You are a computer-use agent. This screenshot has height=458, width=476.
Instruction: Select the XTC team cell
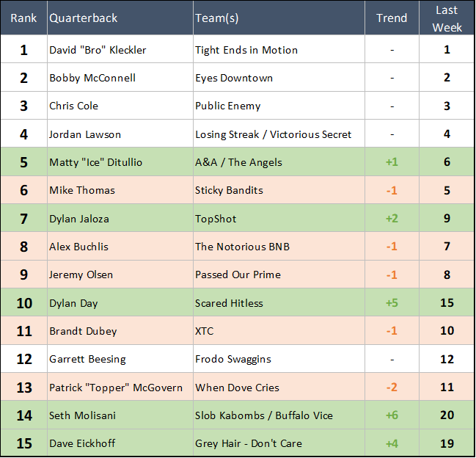point(205,331)
